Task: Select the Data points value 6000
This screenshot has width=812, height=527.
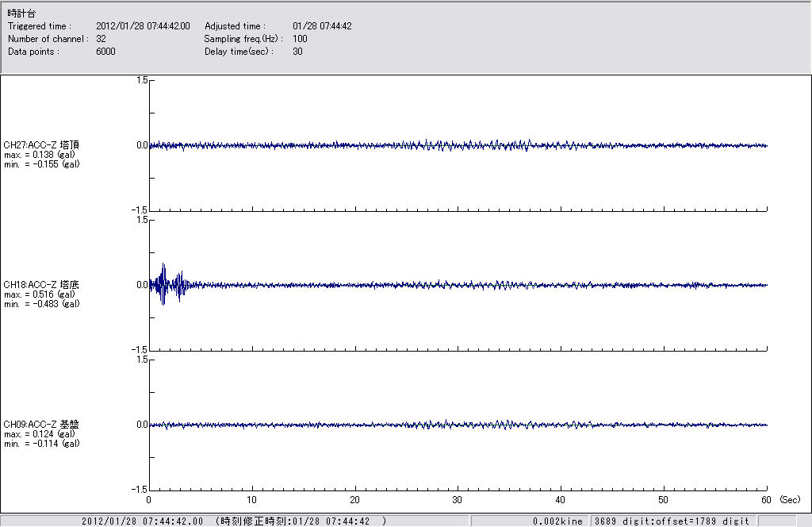Action: pos(105,52)
